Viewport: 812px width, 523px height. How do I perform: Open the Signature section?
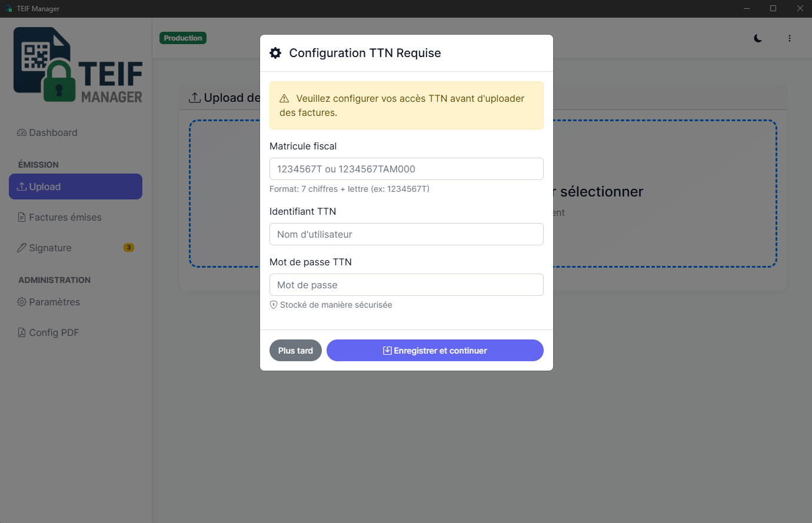click(50, 248)
